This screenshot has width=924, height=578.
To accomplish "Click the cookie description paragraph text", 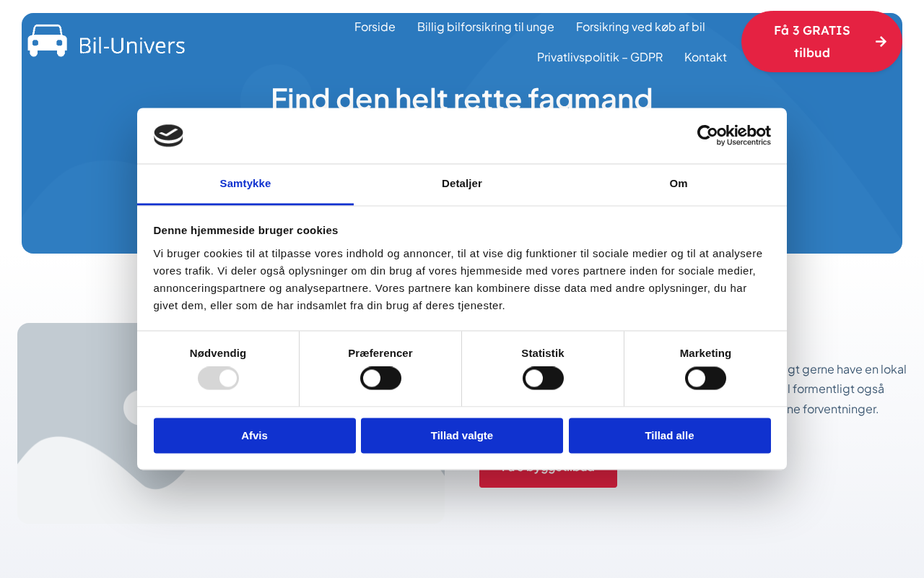I will click(x=458, y=280).
